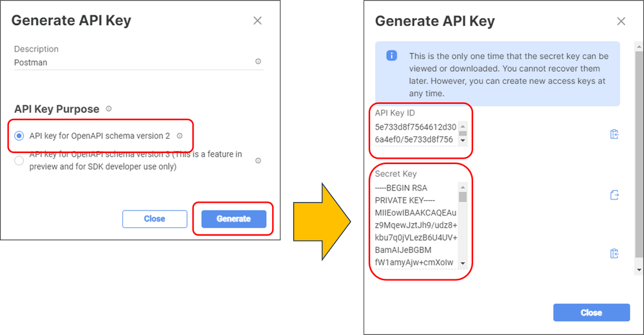Close the left dialog with the X
Image resolution: width=644 pixels, height=335 pixels.
pos(257,21)
